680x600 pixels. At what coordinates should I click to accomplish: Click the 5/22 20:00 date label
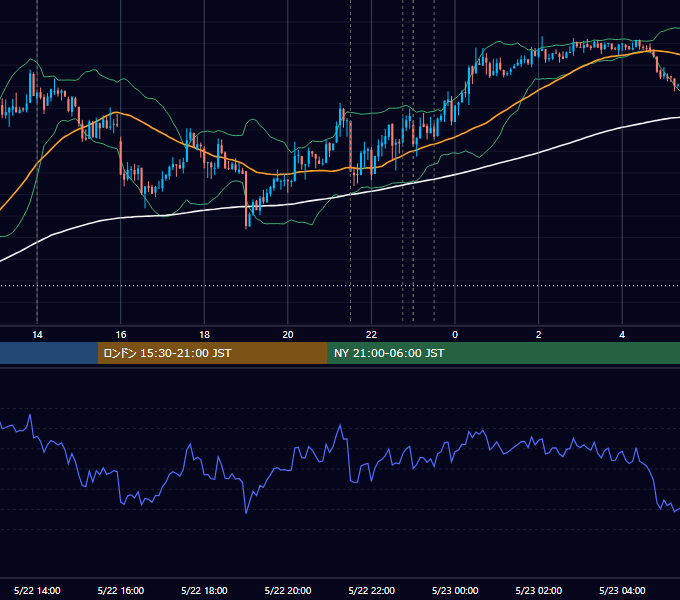288,590
